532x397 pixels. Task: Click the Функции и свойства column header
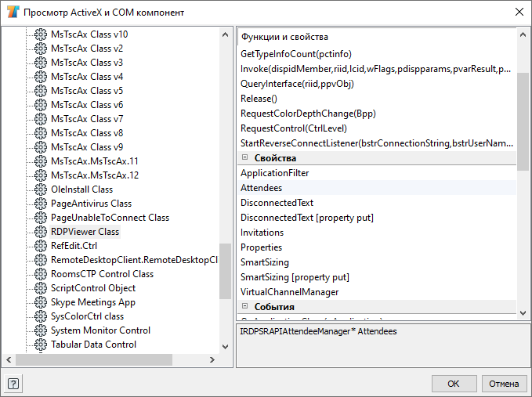376,37
